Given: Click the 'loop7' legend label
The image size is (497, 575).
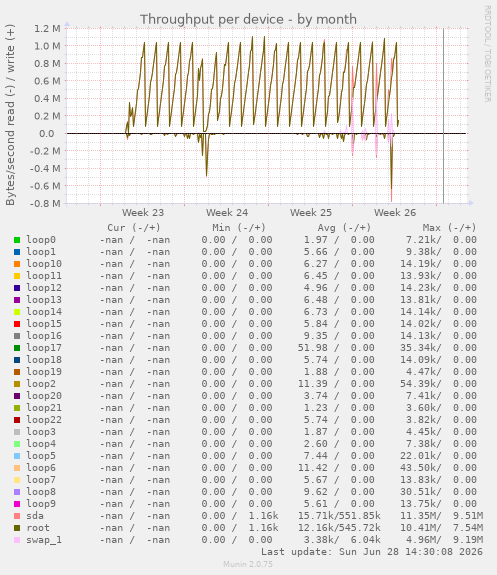Looking at the screenshot, I should click(x=41, y=480).
